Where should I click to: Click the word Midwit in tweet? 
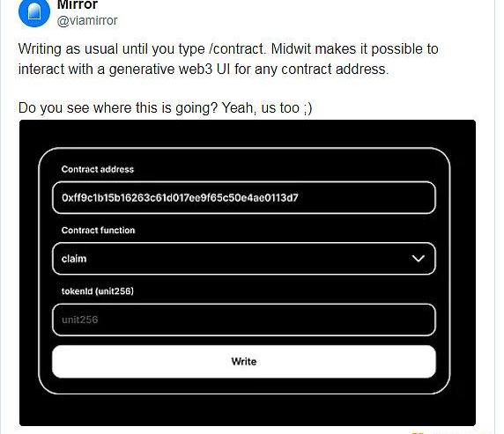click(x=292, y=49)
